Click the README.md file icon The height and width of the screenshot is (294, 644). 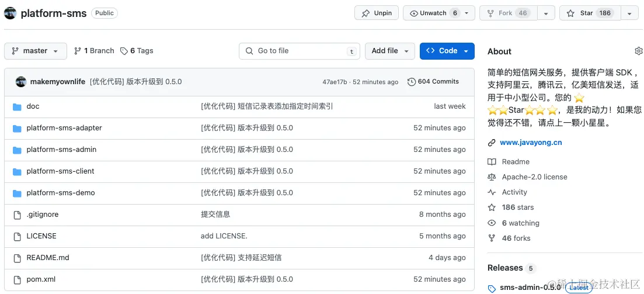17,258
